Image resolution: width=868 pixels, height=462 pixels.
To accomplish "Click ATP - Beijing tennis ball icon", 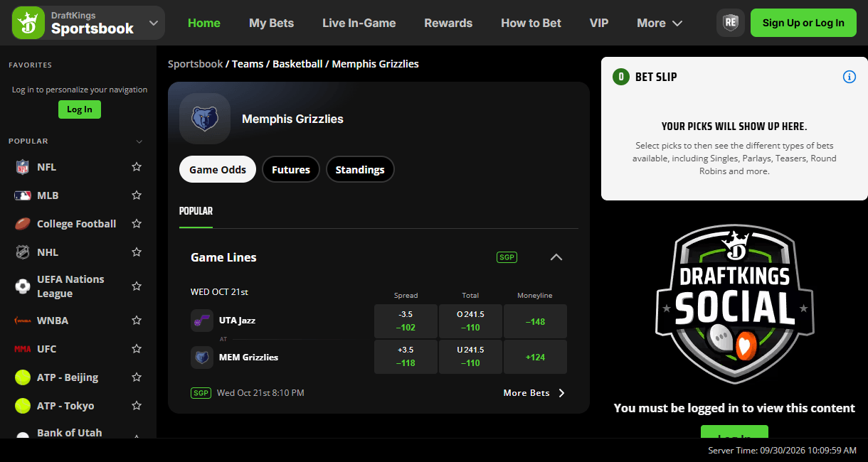I will click(23, 377).
